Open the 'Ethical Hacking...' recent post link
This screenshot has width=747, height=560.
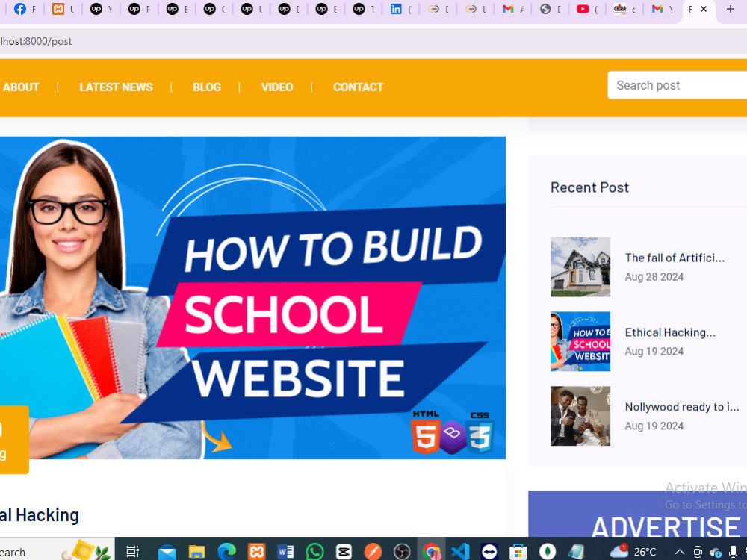point(670,332)
